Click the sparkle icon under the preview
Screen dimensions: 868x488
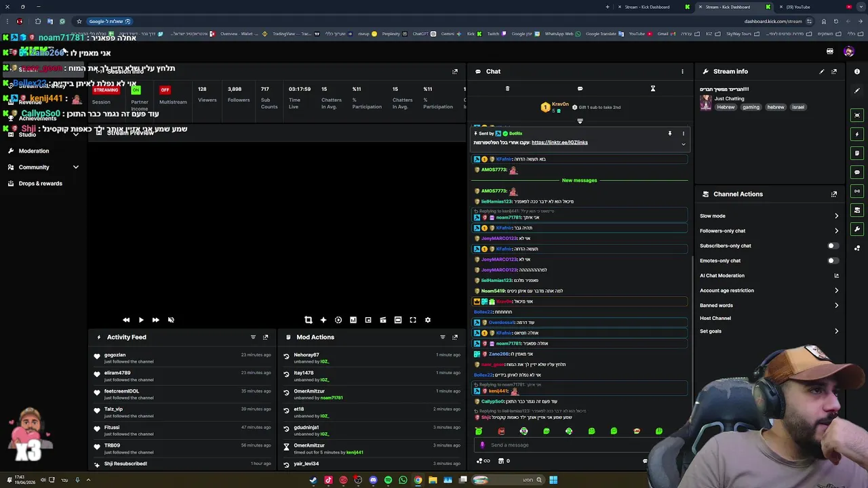tap(323, 320)
